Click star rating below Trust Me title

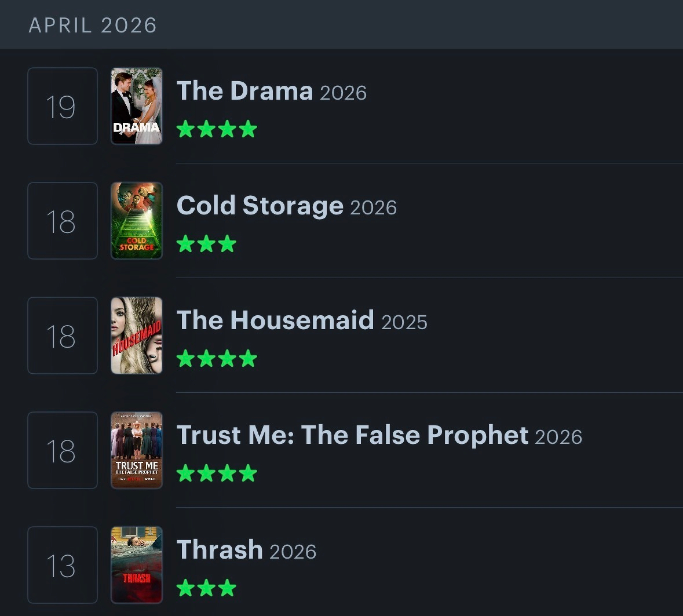217,473
